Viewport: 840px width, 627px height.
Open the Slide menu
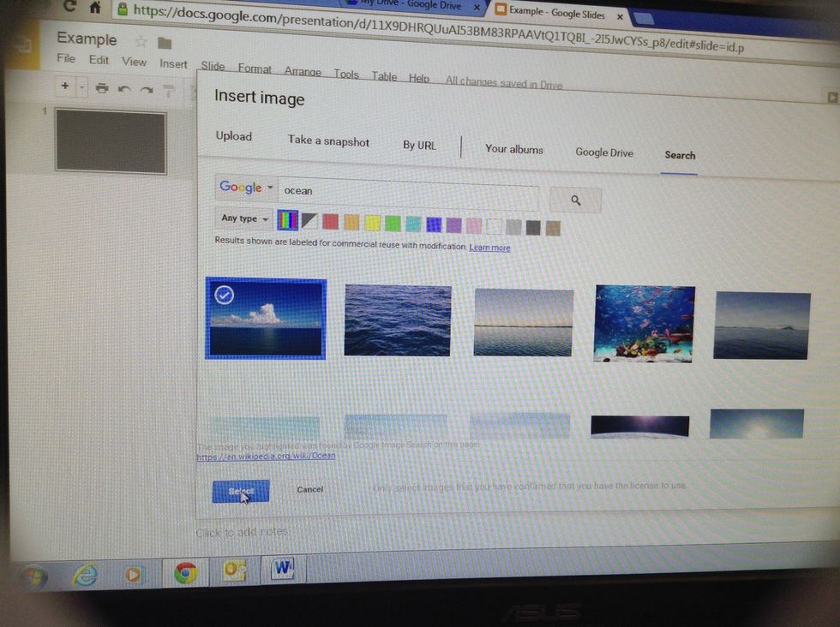213,66
